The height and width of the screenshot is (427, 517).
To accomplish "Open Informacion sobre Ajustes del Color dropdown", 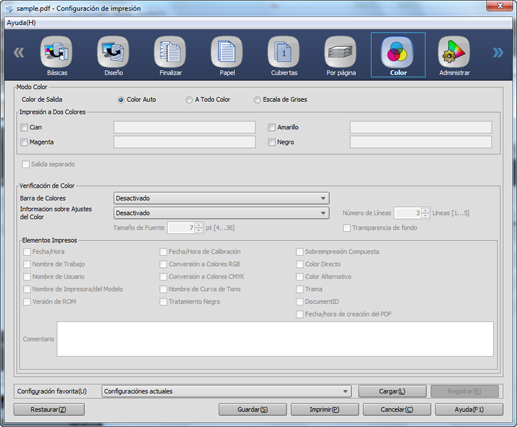I will click(x=221, y=213).
